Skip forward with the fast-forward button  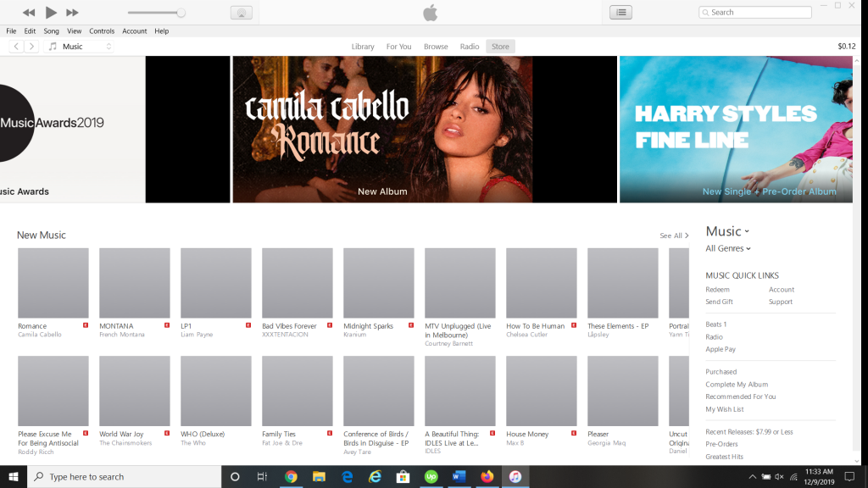[72, 12]
